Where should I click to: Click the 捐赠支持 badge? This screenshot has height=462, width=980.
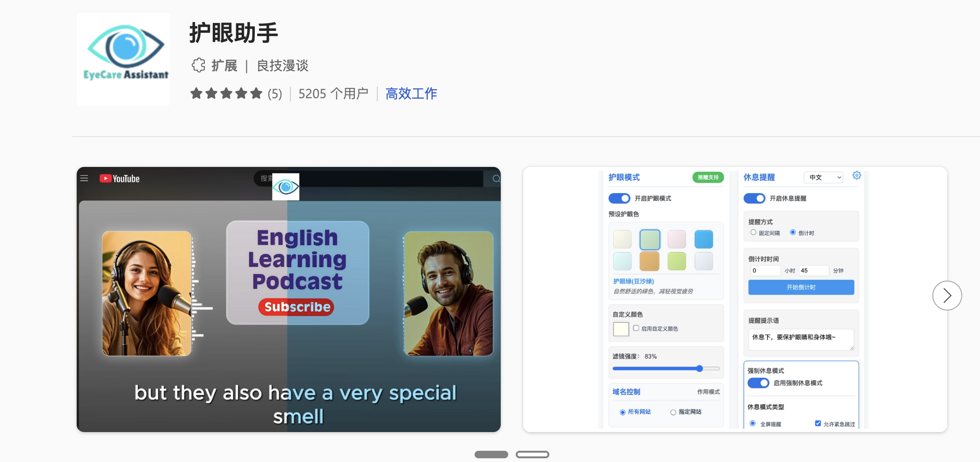[708, 178]
